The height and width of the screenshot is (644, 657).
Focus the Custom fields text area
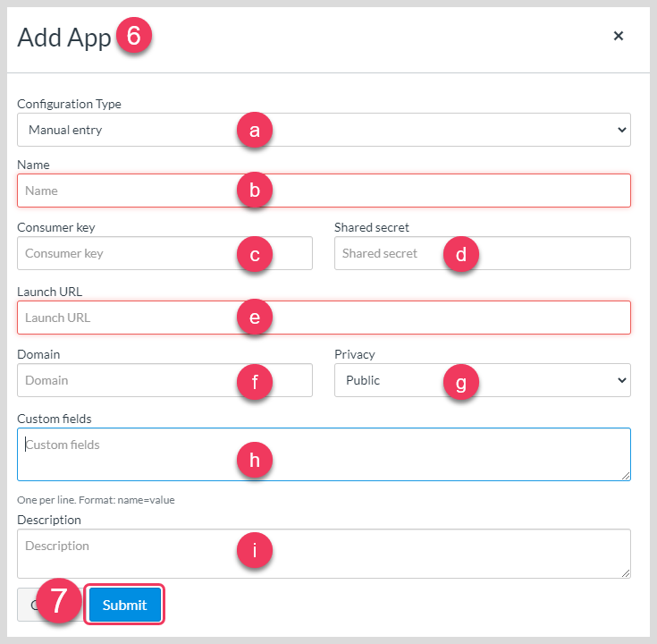(324, 454)
